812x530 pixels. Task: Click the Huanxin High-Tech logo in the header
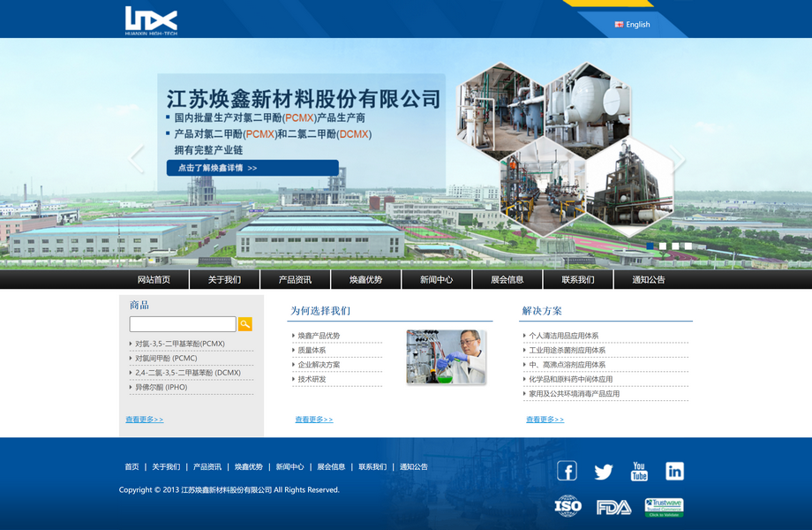tap(151, 20)
